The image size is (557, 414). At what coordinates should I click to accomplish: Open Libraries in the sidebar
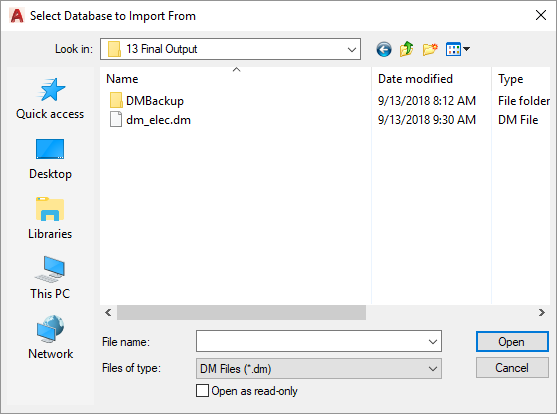pos(50,219)
